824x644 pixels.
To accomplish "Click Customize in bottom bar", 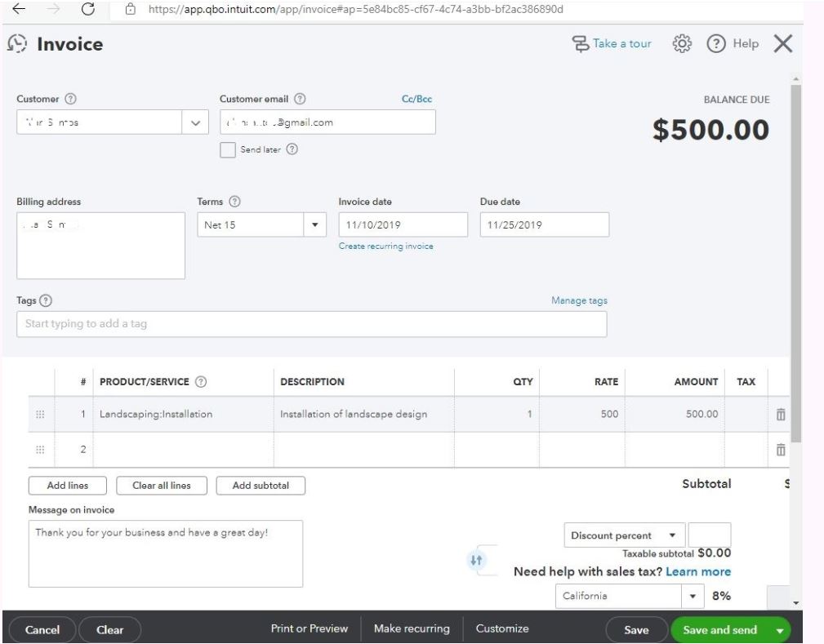I will click(x=502, y=628).
